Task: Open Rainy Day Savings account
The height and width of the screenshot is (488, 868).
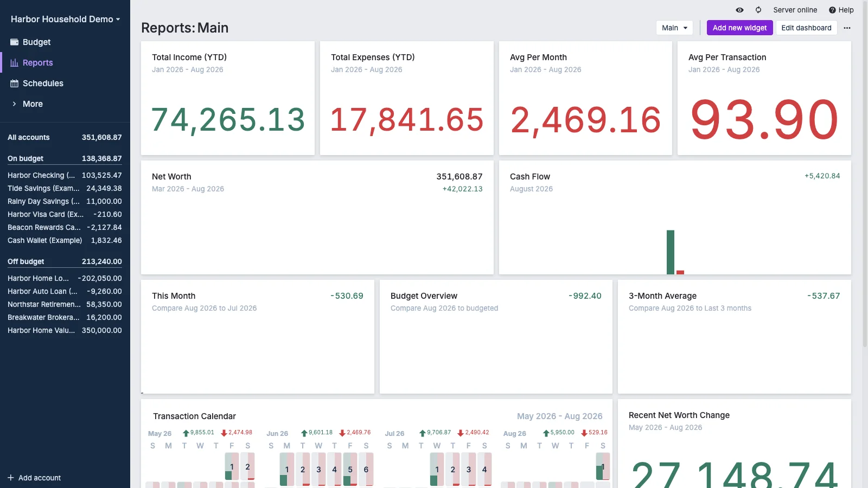Action: [65, 201]
